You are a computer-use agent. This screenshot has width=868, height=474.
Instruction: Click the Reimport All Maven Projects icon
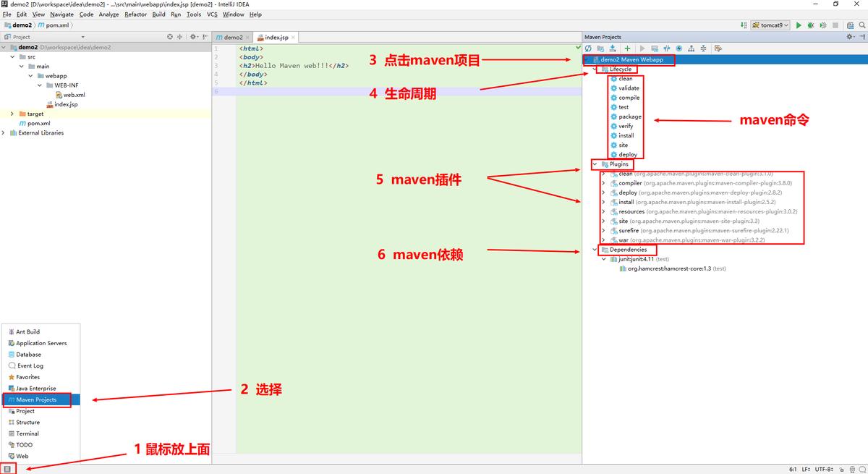pos(589,48)
